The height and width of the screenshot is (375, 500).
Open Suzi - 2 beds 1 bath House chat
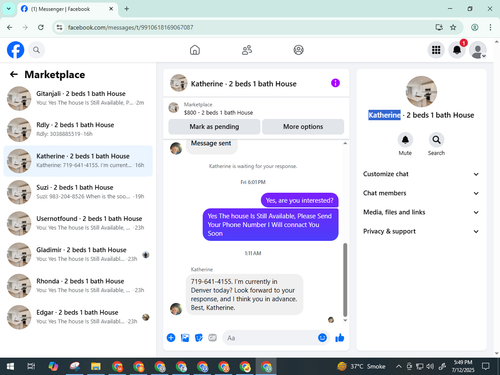(78, 192)
